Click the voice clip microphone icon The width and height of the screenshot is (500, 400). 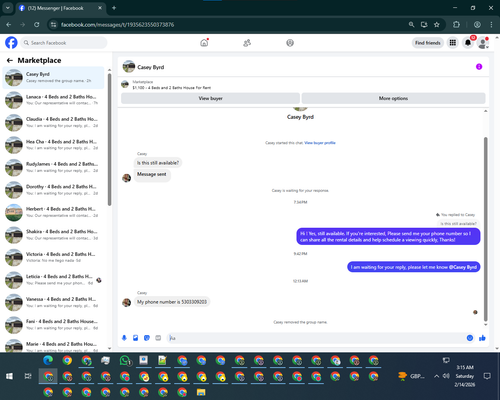124,338
